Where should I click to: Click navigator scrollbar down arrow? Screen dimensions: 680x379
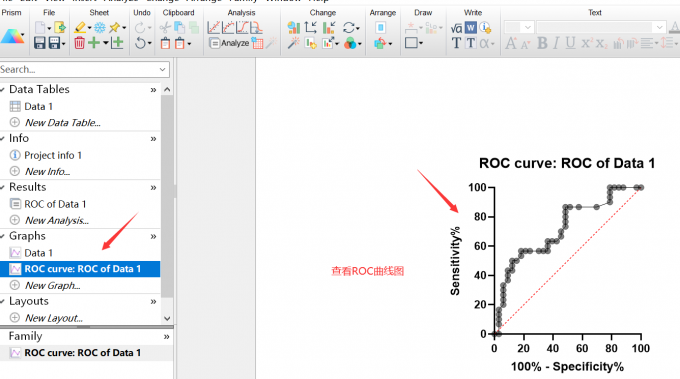point(167,318)
